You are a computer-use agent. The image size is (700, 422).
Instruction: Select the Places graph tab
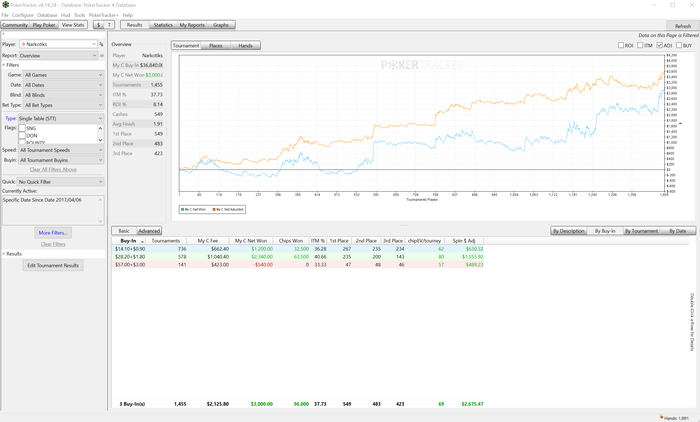pyautogui.click(x=216, y=46)
